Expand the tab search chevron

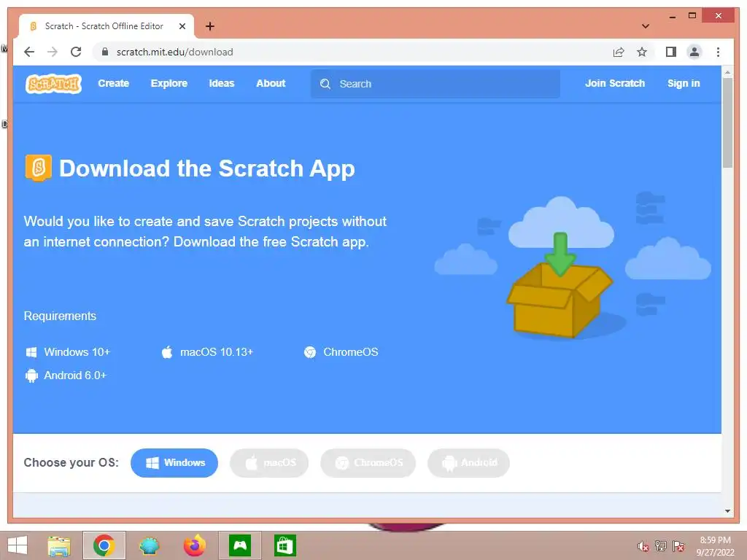pyautogui.click(x=646, y=26)
